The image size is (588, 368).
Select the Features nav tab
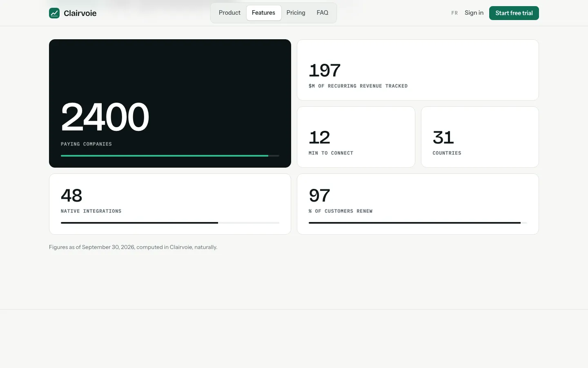pos(263,13)
